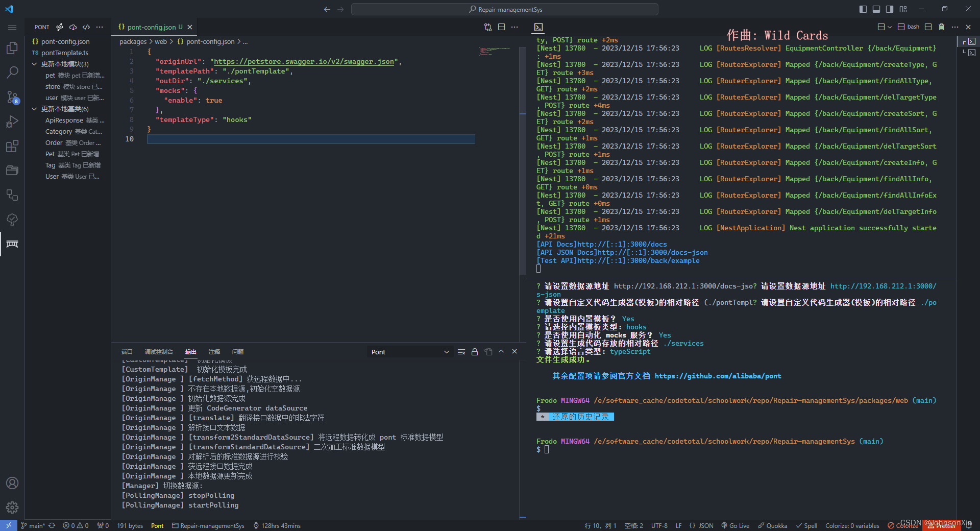Screen dimensions: 980x531
Task: Toggle Output auto-scroll lock
Action: 475,352
